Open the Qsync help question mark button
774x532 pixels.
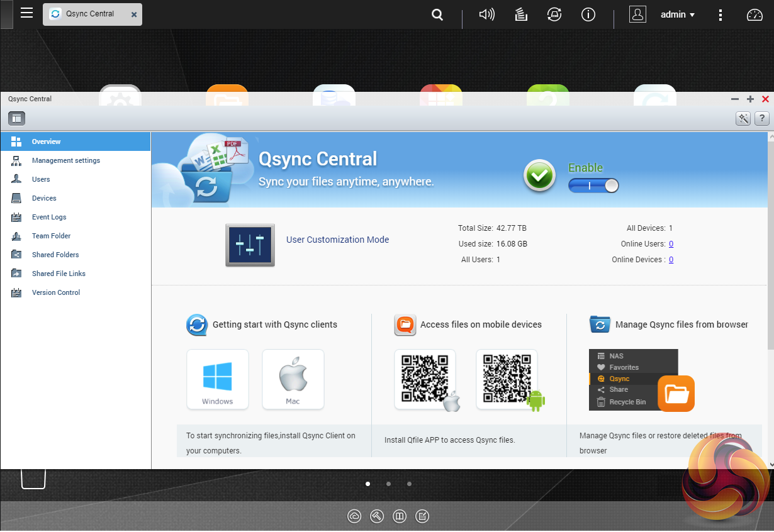762,118
